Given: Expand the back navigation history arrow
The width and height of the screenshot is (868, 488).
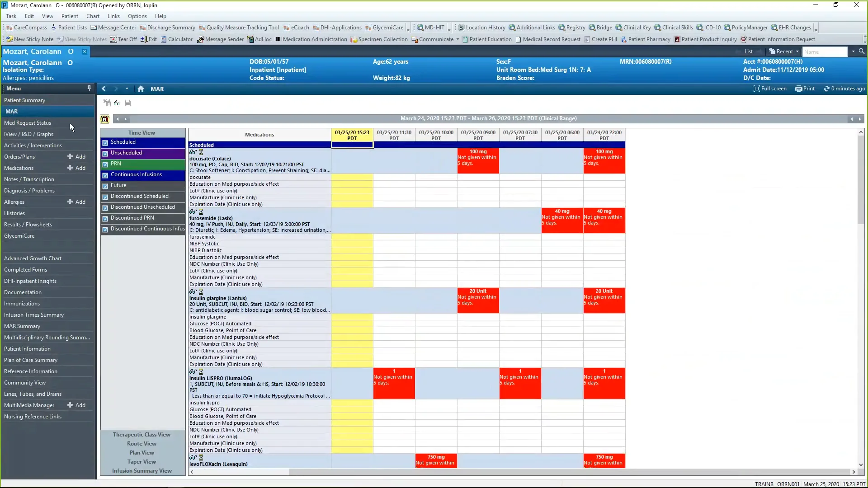Looking at the screenshot, I should coord(127,89).
